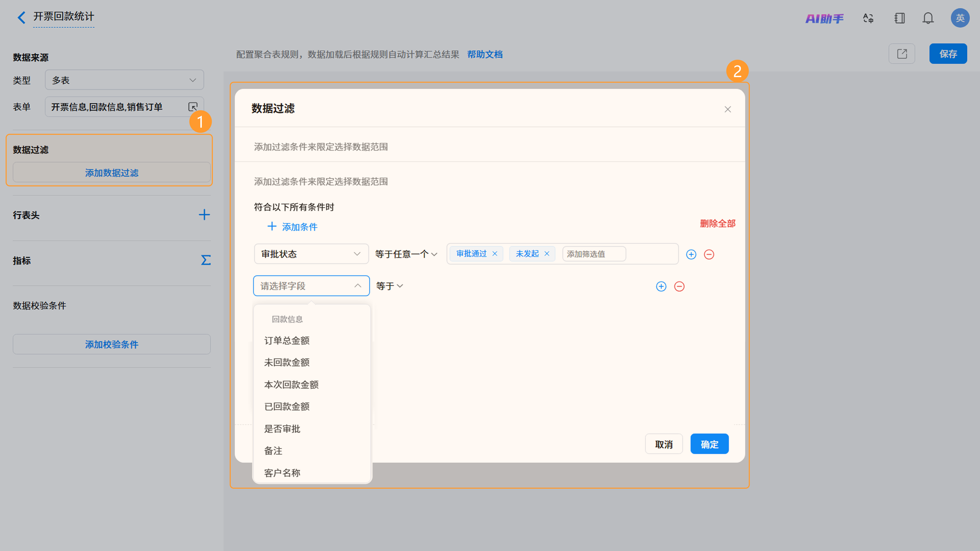
Task: Open the 类型 dropdown showing 多表
Action: [124, 80]
